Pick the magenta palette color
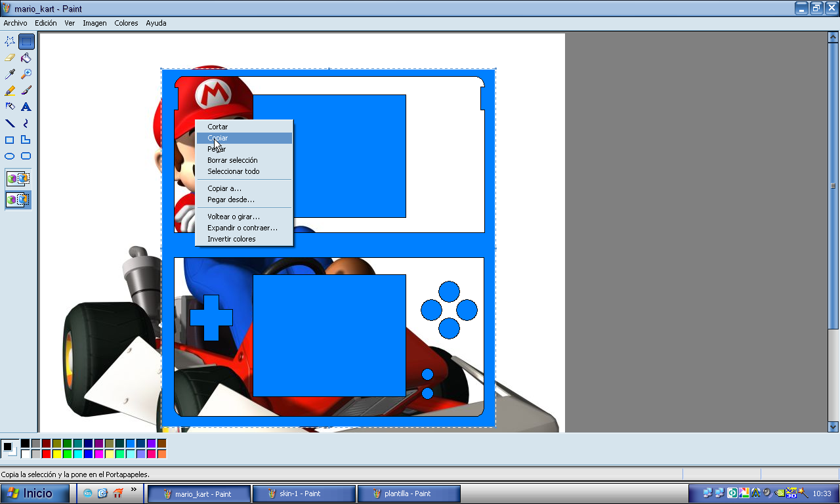Screen dimensions: 840x504 [x=99, y=454]
